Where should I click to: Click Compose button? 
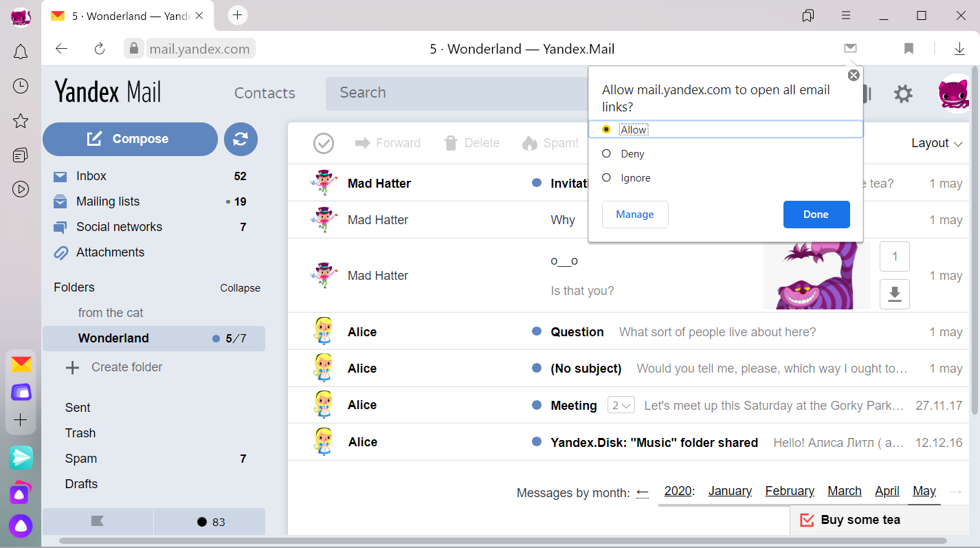[130, 139]
